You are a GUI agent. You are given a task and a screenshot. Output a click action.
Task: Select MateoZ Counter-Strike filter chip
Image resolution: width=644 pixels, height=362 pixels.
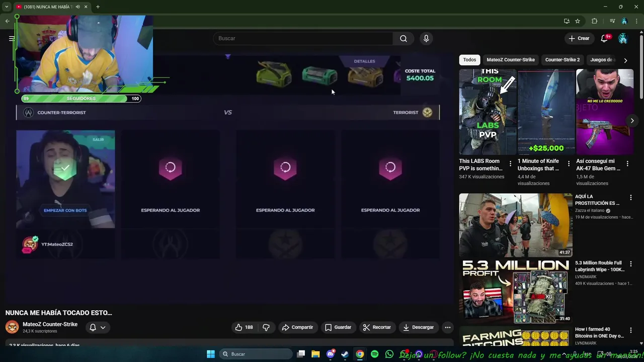coord(511,60)
